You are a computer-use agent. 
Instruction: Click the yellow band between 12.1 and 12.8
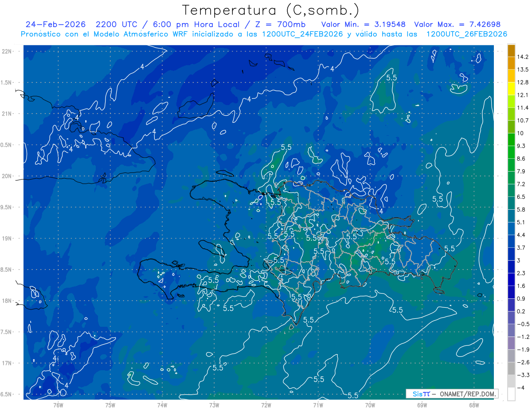coord(511,89)
